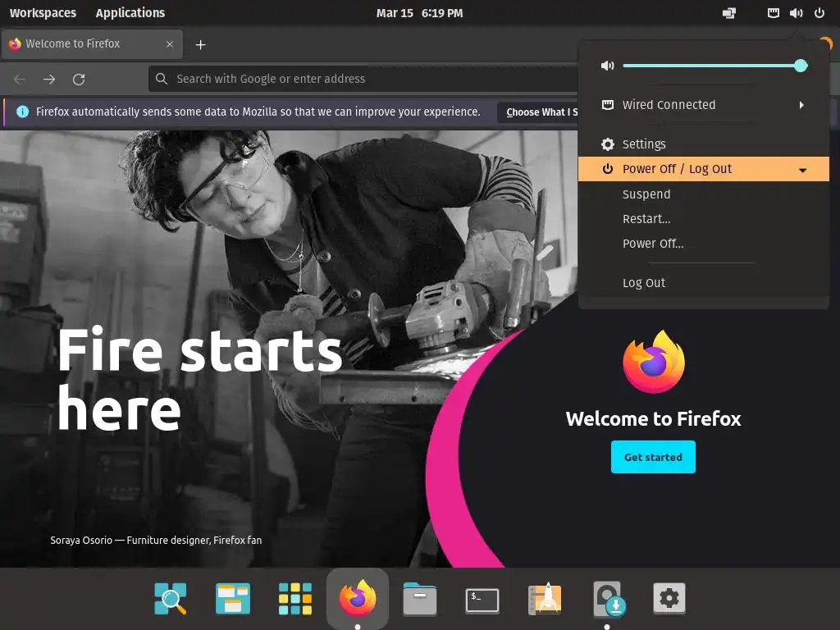Open the Files folder dock icon
The image size is (840, 630).
coord(419,598)
